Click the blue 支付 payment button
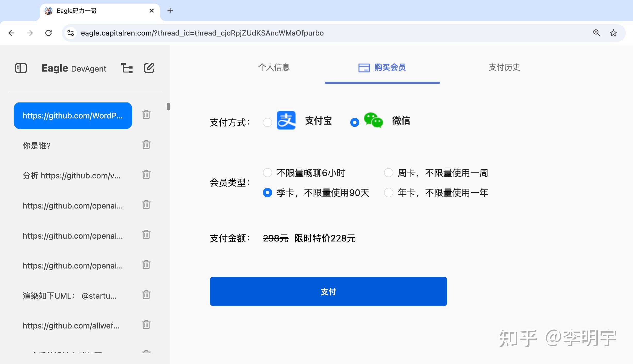633x364 pixels. tap(328, 291)
